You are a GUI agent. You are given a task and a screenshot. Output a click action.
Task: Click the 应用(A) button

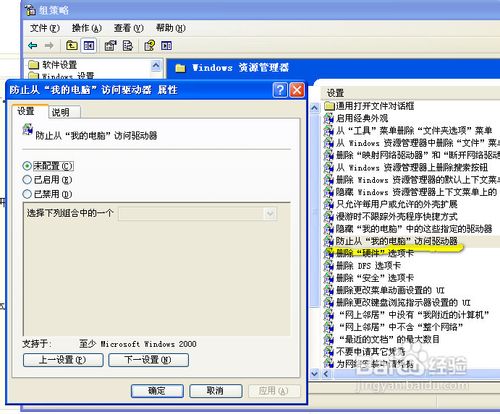click(274, 391)
